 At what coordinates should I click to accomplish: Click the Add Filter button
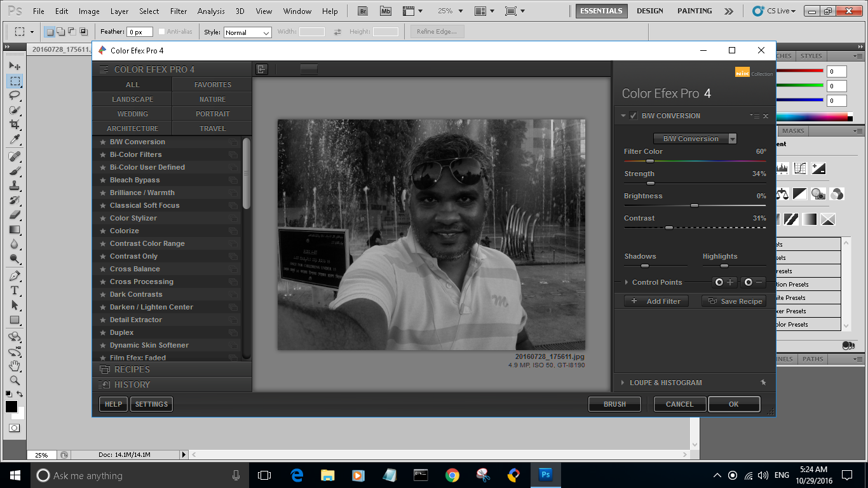pyautogui.click(x=656, y=301)
